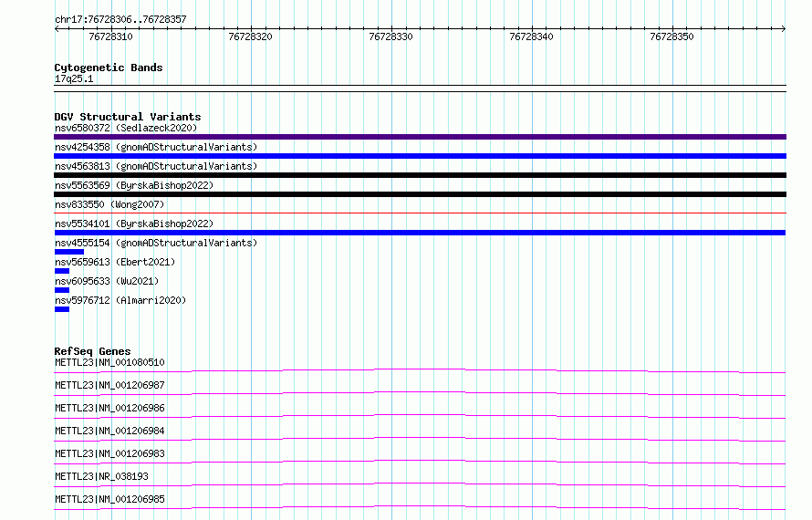
Task: Select variant label nsv5534101 (ByrskaBishop2022)
Action: tap(134, 224)
